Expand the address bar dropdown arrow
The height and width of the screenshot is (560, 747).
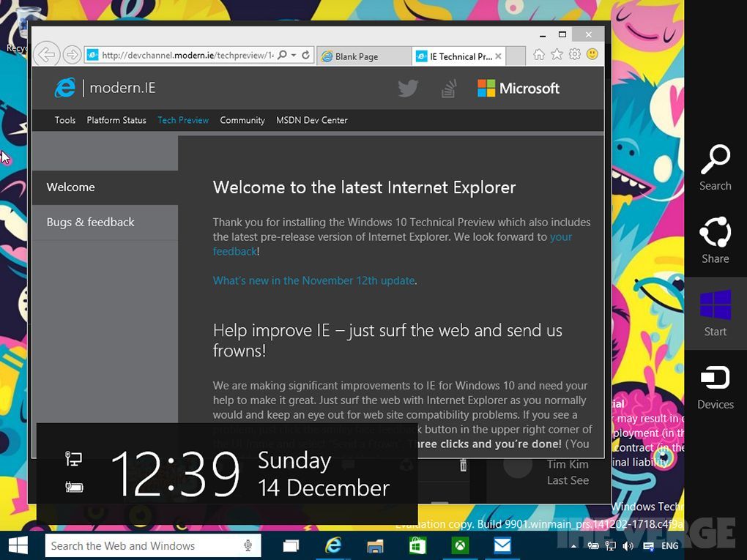(293, 55)
